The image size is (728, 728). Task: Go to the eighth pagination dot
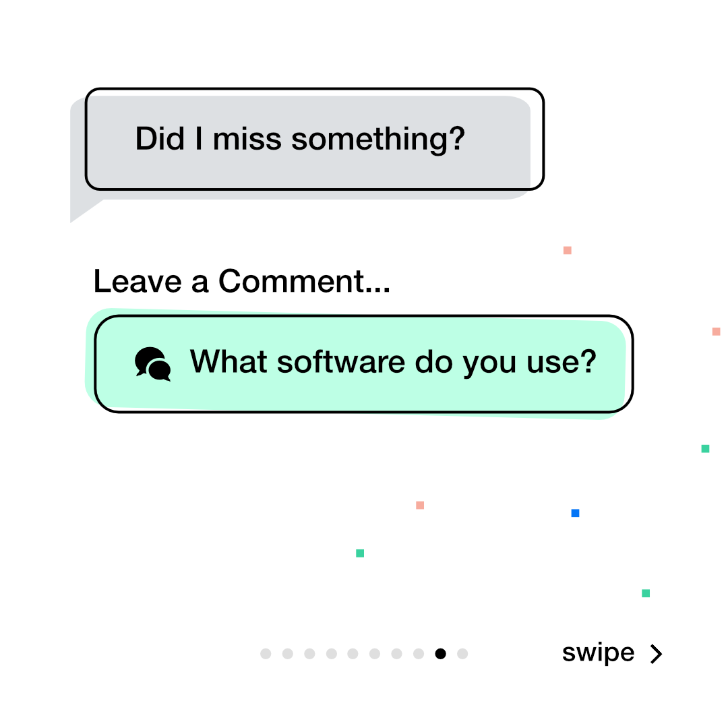pos(419,654)
